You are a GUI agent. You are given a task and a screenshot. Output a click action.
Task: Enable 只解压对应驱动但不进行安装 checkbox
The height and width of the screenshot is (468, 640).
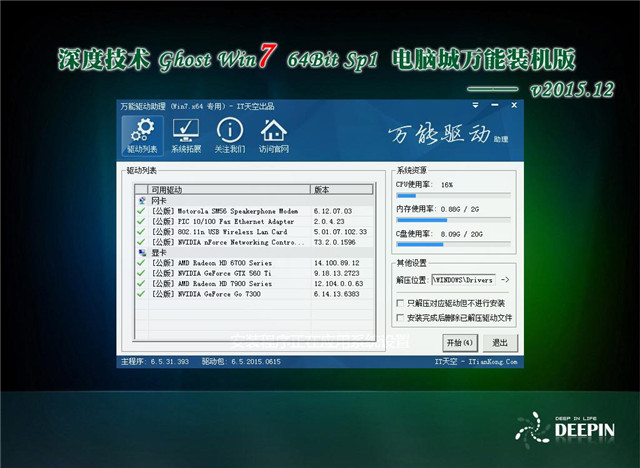click(x=400, y=303)
